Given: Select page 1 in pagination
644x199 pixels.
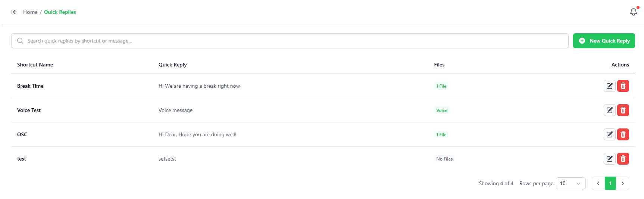Looking at the screenshot, I should pos(610,183).
